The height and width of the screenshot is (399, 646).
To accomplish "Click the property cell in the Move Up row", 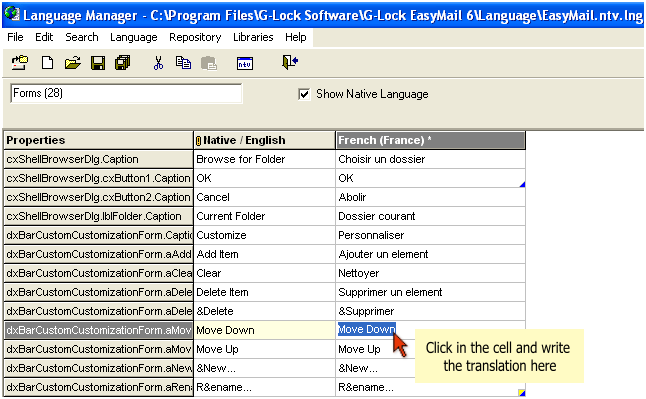I will click(98, 349).
